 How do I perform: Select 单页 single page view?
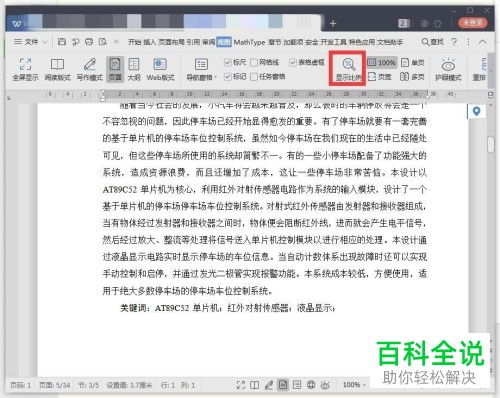click(412, 62)
